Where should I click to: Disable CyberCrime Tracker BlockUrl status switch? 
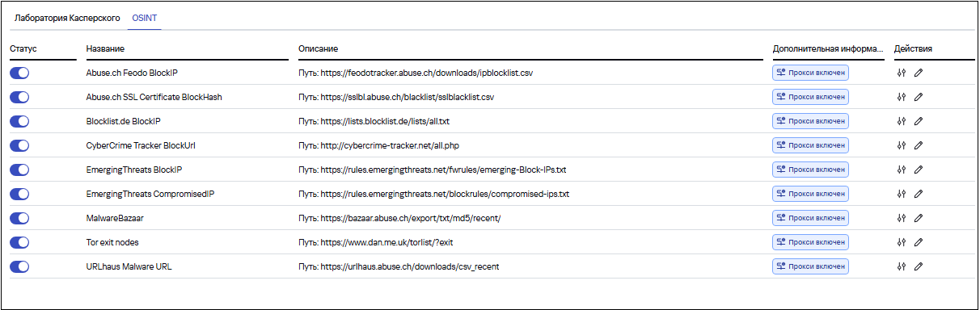(19, 145)
